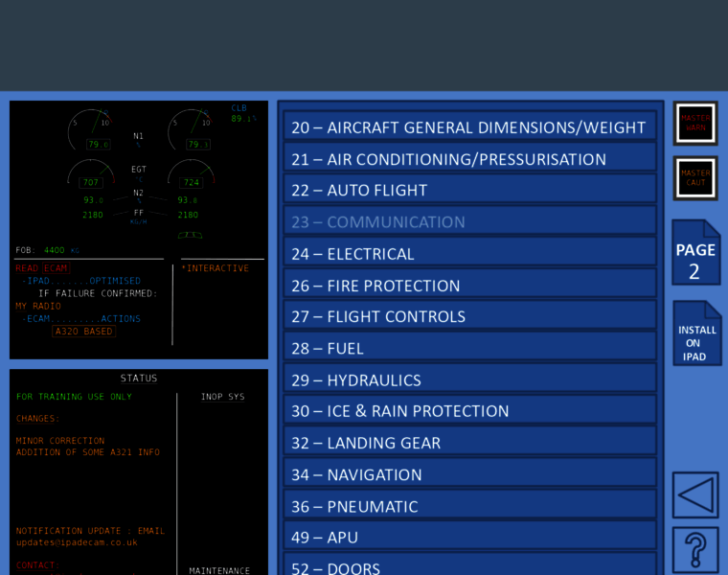Click the updates@ipadecam.co.uk email address
Viewport: 728px width, 575px height.
point(77,542)
